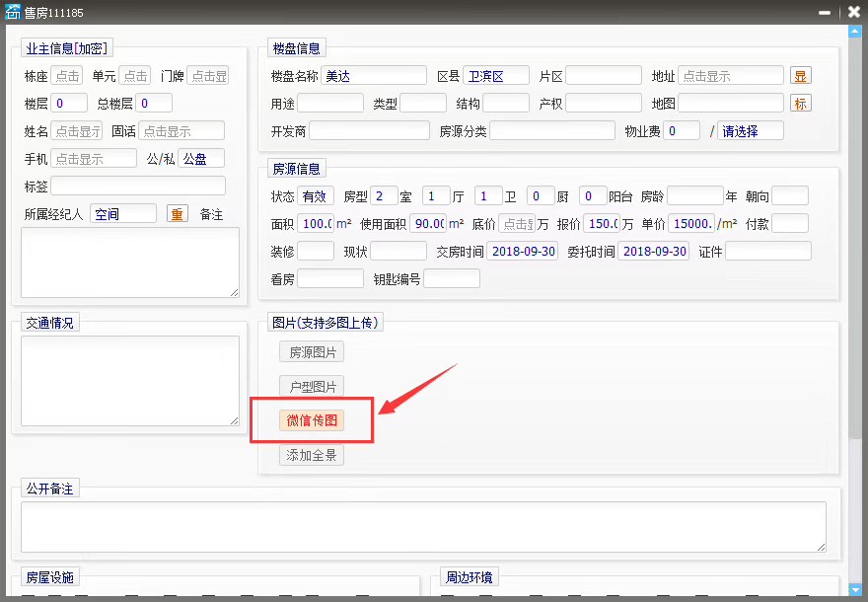Click the 开发商 input field
The width and height of the screenshot is (868, 602).
[x=369, y=131]
